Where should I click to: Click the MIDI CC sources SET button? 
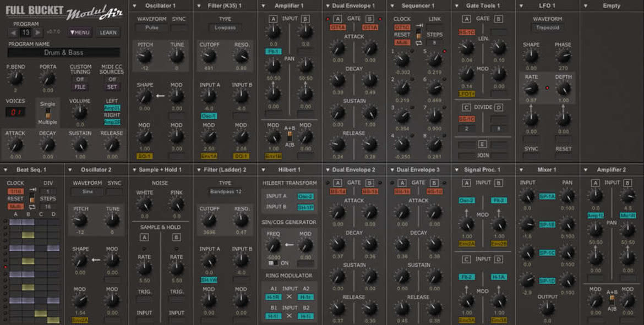click(112, 87)
